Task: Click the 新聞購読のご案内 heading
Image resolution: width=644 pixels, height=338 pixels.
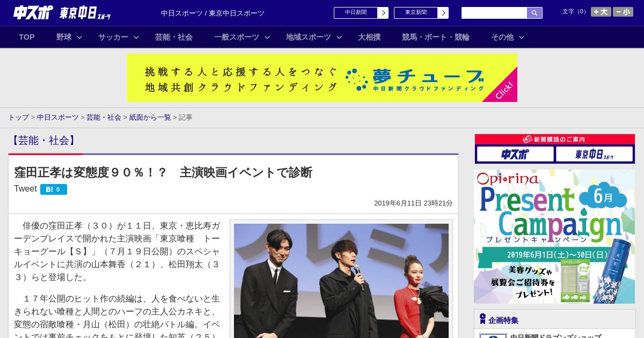Action: point(554,139)
